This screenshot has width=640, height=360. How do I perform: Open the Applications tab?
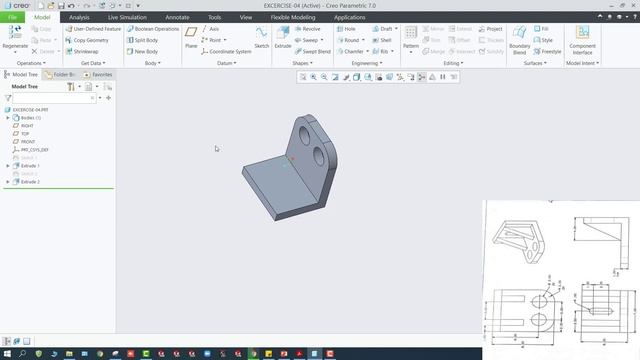click(x=349, y=17)
